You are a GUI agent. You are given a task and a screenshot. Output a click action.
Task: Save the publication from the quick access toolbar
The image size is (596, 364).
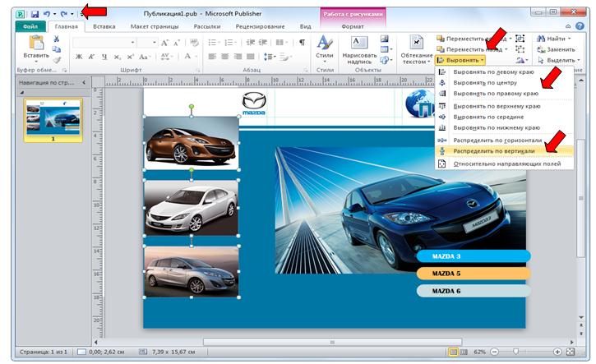click(x=35, y=14)
